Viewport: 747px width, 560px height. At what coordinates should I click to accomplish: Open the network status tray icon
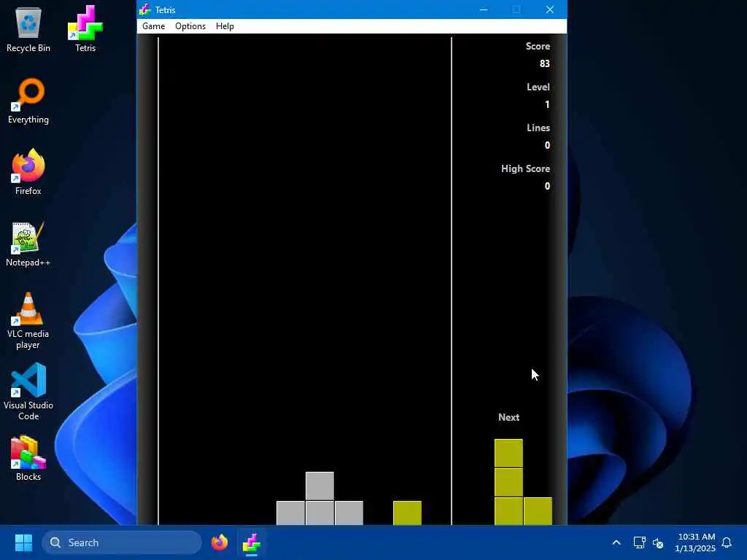click(x=639, y=542)
